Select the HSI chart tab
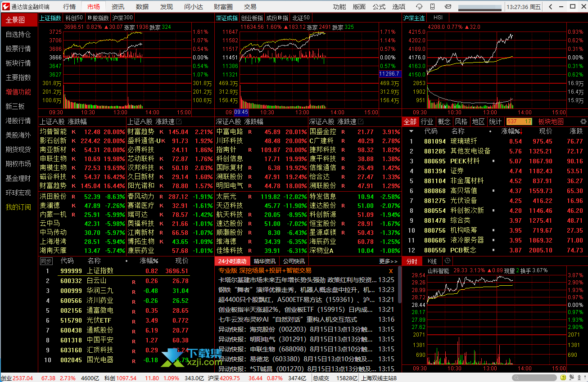This screenshot has height=382, width=588. tap(438, 18)
